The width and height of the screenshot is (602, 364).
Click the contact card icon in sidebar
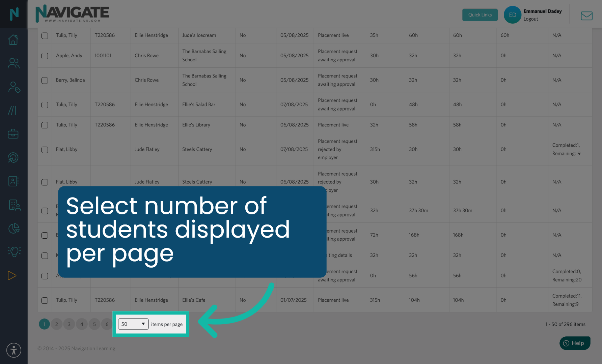[x=13, y=181]
